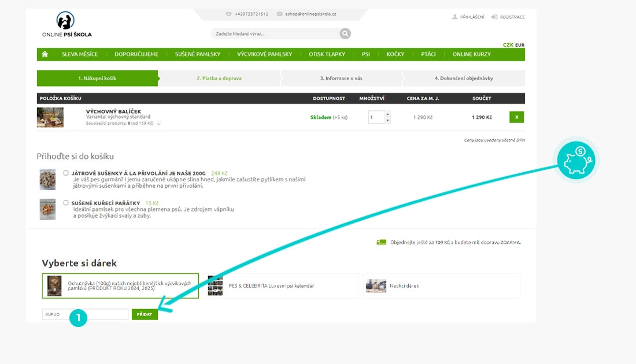The width and height of the screenshot is (636, 364).
Task: Increase quantity with up arrow
Action: (387, 114)
